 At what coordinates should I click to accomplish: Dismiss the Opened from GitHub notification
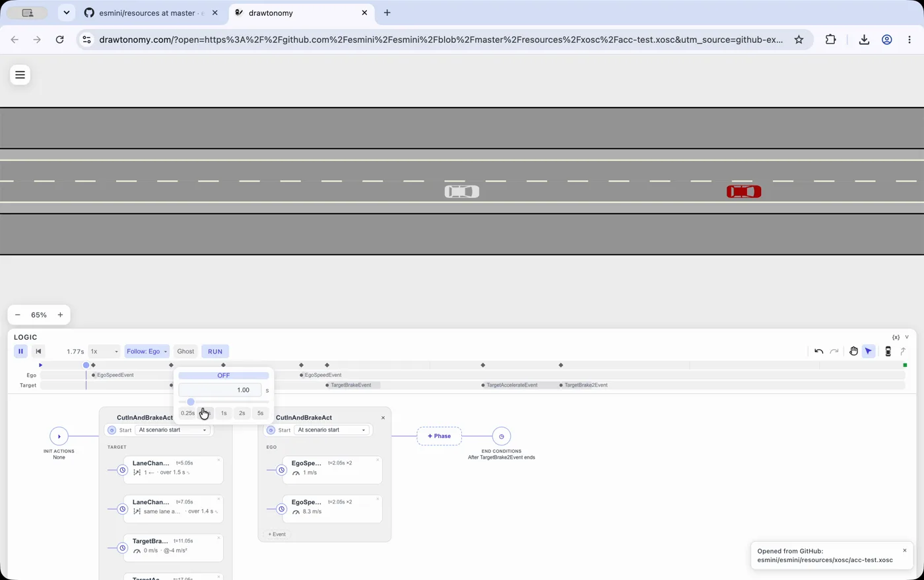(x=904, y=550)
